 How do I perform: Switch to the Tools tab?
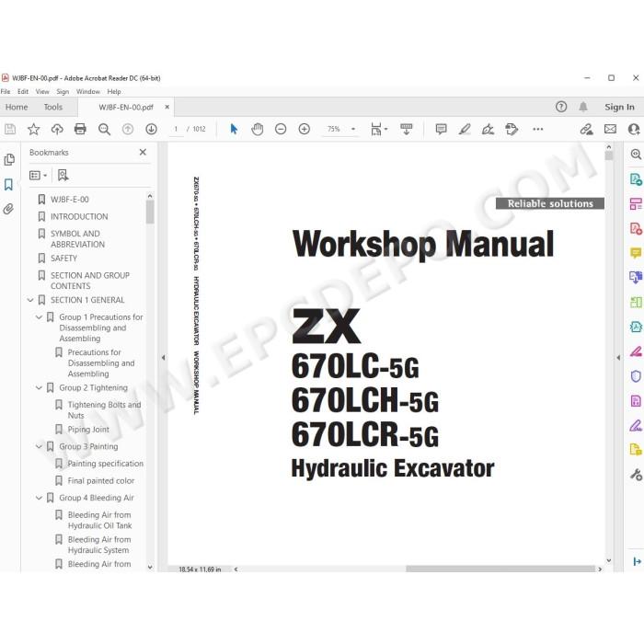(53, 108)
